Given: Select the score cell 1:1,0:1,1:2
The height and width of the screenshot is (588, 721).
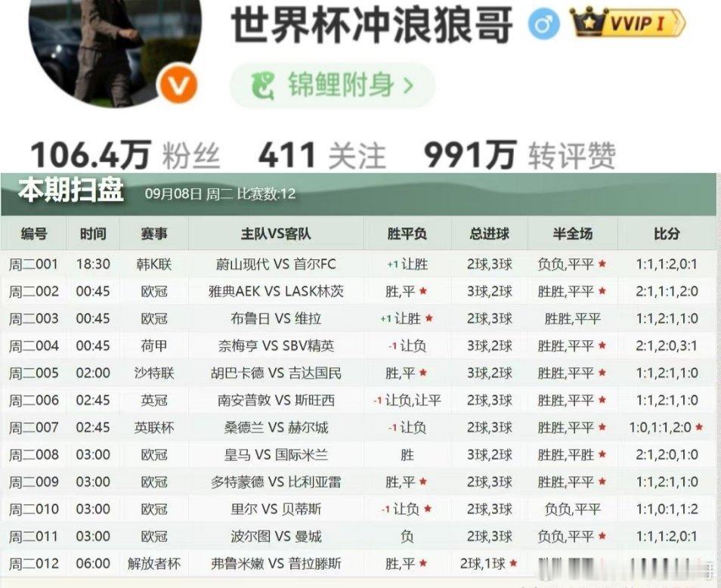Looking at the screenshot, I should click(x=667, y=509).
